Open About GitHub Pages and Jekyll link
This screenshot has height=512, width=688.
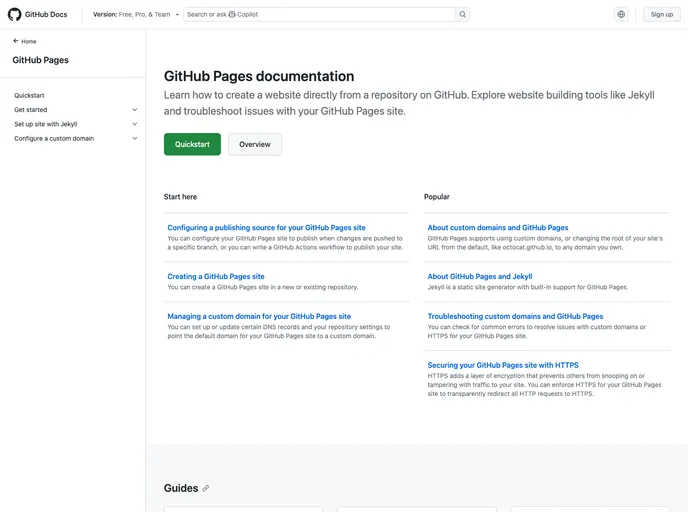click(480, 276)
